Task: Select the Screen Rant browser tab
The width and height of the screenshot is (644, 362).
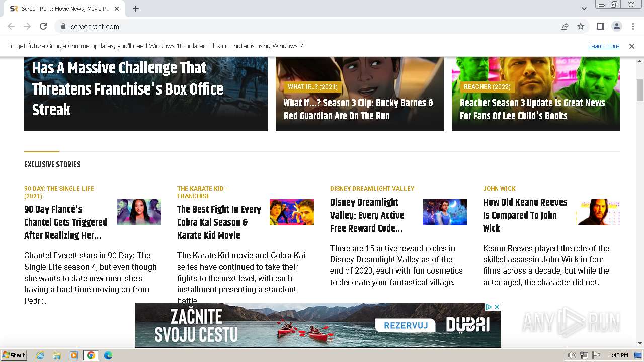Action: (x=64, y=9)
